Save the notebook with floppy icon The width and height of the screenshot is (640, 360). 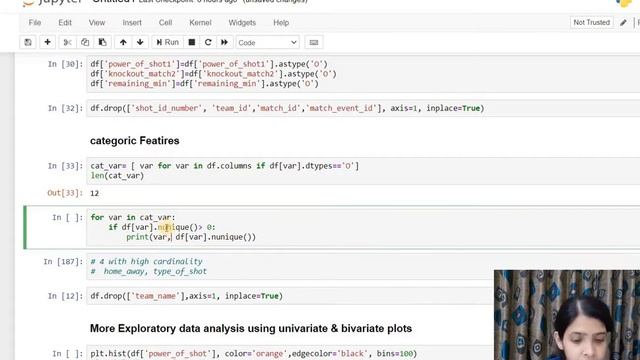(28, 42)
